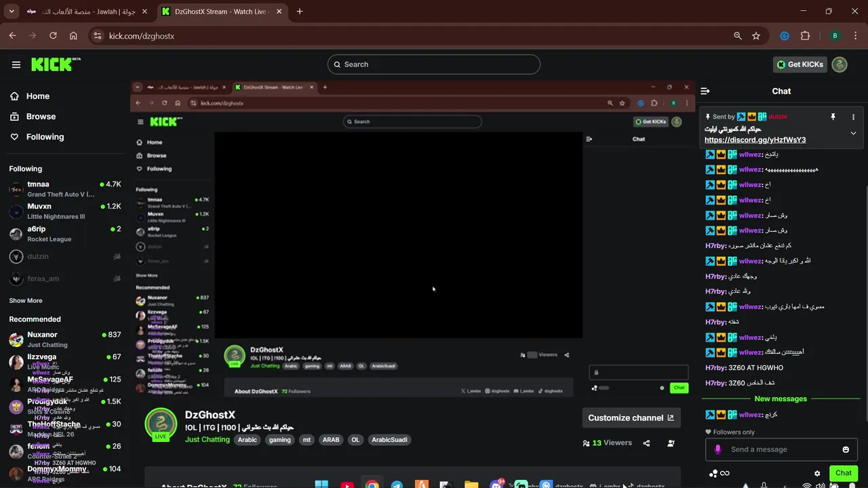The width and height of the screenshot is (868, 488).
Task: Open the Discord invite link in pinned message
Action: (x=755, y=140)
